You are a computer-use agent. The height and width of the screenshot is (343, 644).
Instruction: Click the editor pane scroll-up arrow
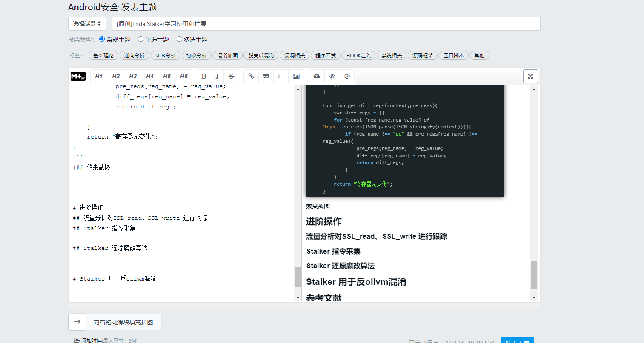pyautogui.click(x=298, y=89)
